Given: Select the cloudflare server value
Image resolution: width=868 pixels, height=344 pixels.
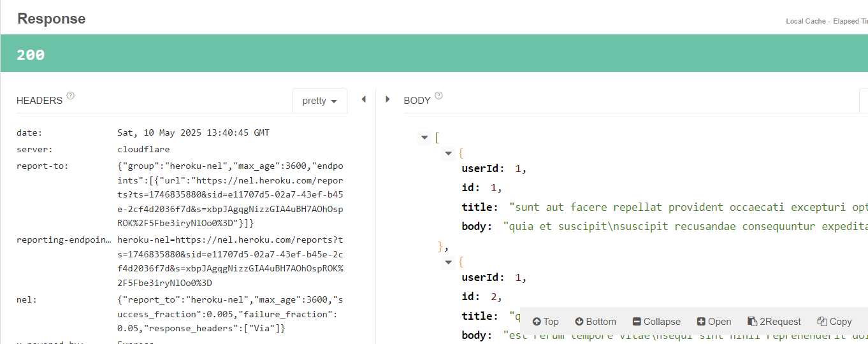Looking at the screenshot, I should click(x=143, y=150).
